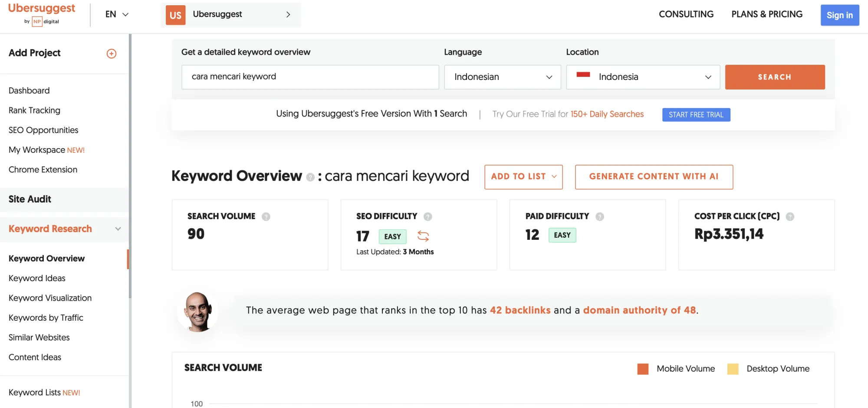Screen dimensions: 868x408
Task: Click the Keyword Overview question mark icon
Action: 311,177
